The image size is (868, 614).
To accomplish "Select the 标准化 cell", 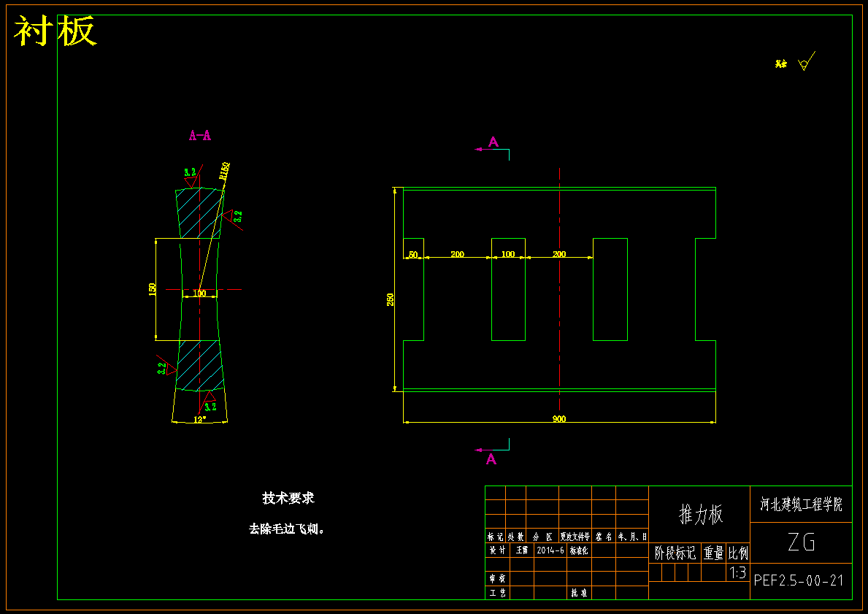I will click(x=579, y=550).
